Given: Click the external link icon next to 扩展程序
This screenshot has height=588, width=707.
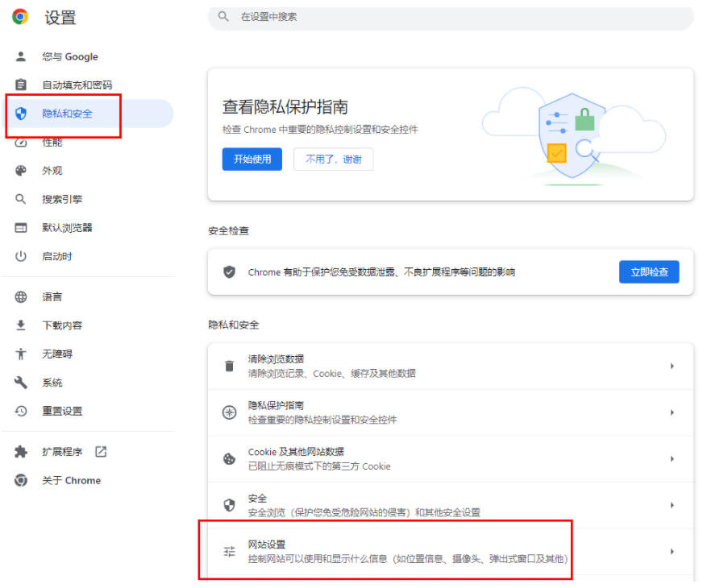Looking at the screenshot, I should coord(101,452).
